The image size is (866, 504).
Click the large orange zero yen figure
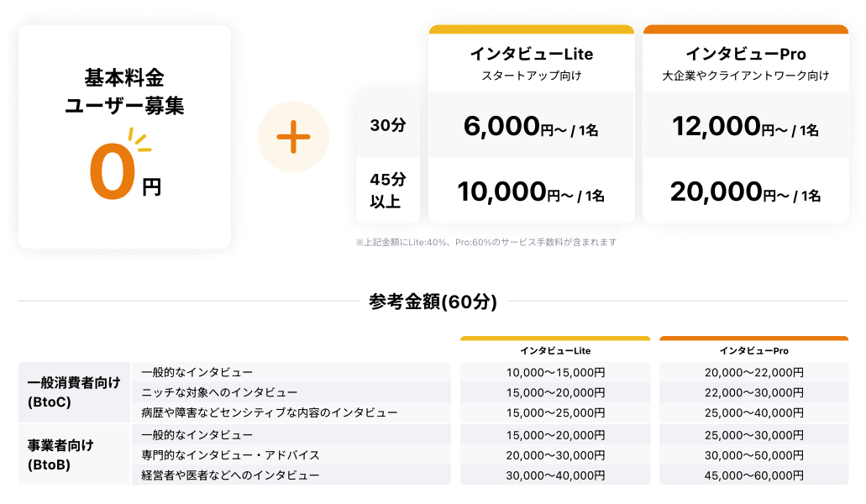[113, 173]
